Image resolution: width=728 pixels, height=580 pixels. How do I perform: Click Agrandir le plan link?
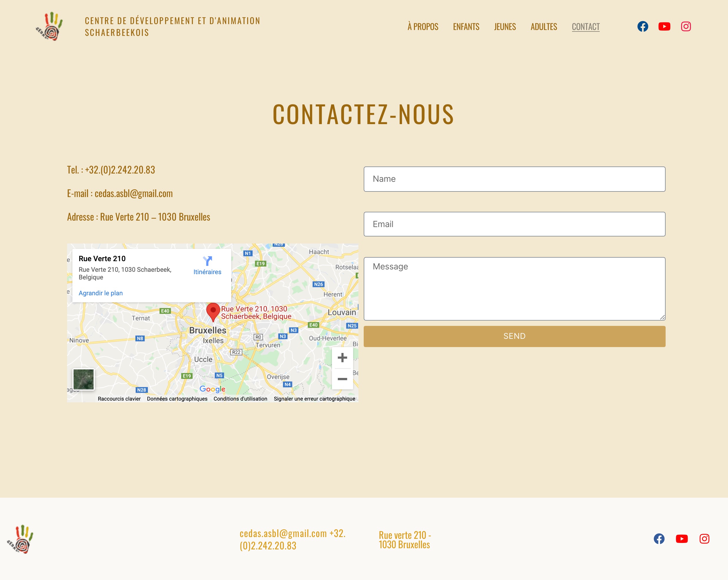(101, 293)
